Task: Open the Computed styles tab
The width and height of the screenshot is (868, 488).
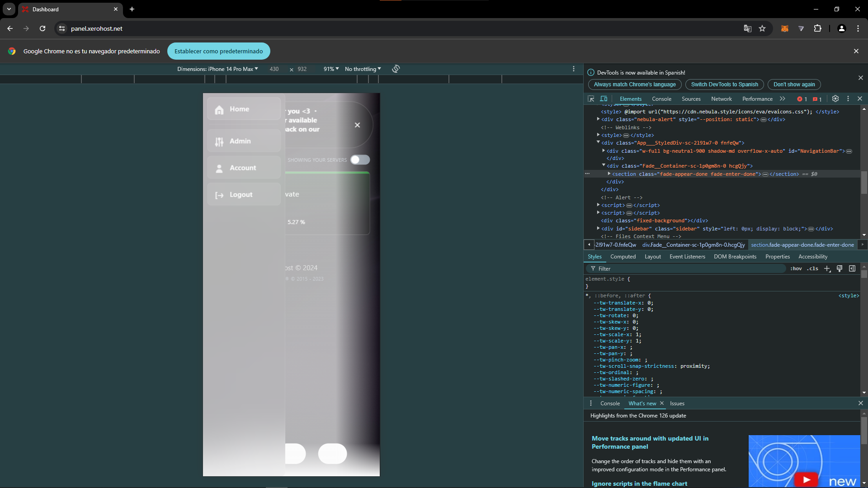Action: click(623, 257)
